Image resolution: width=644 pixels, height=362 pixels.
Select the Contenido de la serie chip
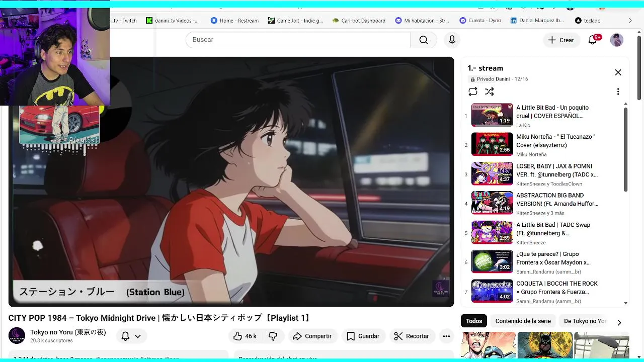click(x=523, y=321)
